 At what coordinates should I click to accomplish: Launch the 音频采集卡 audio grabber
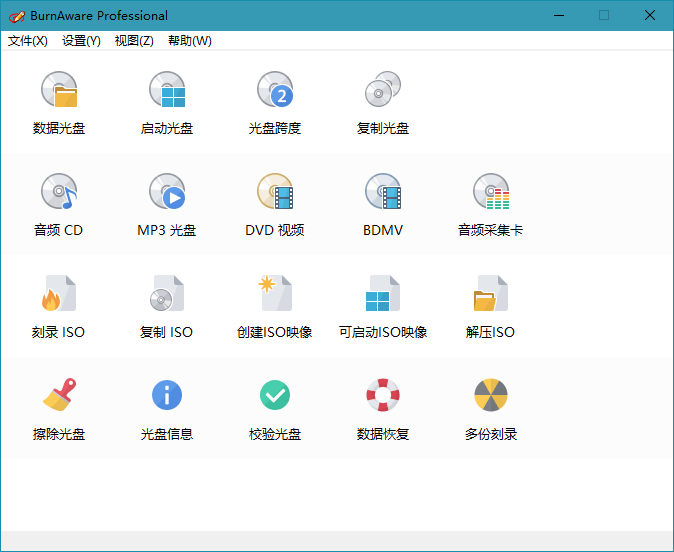[491, 192]
